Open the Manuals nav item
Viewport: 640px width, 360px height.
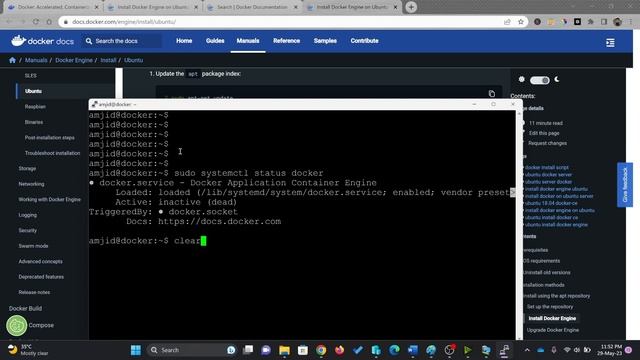tap(248, 41)
